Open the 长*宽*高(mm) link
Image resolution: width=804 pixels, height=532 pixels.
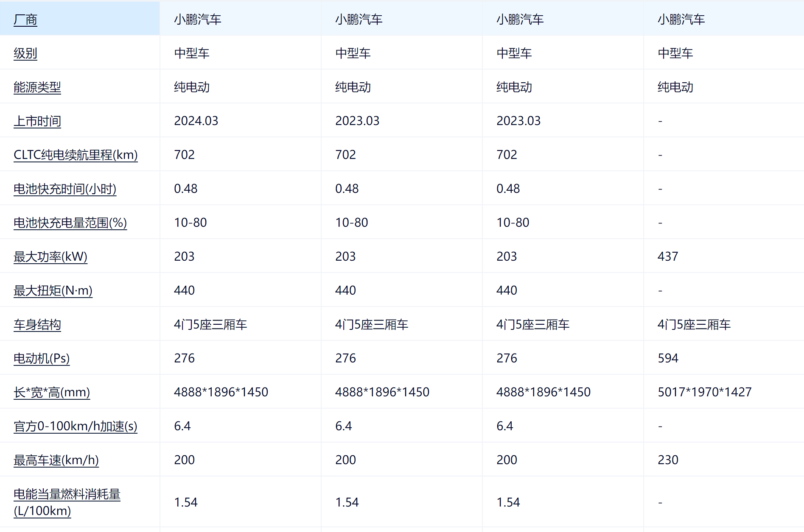click(52, 393)
